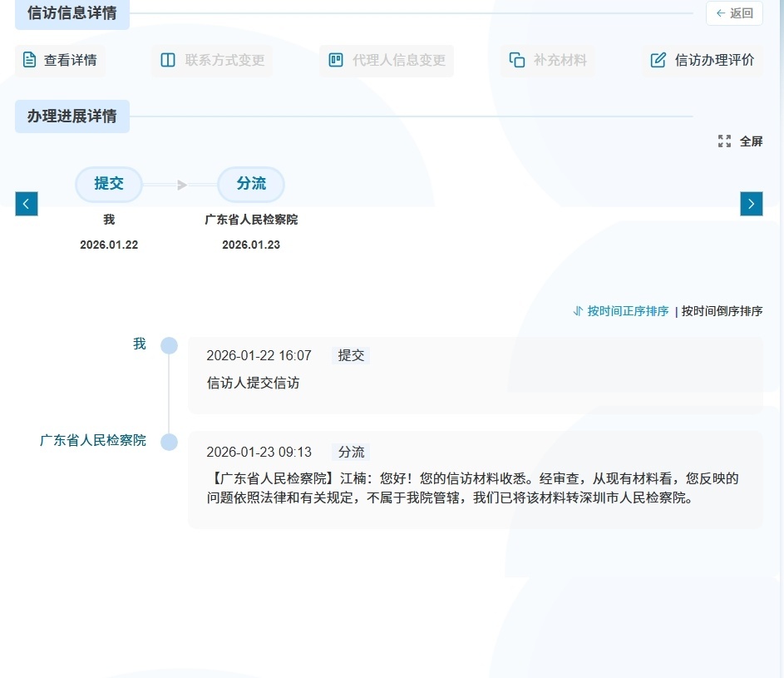
Task: Click the 全屏 expand icon
Action: coord(724,141)
